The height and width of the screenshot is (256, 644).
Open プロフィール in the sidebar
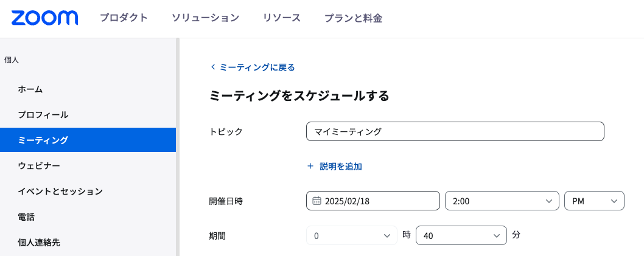[x=43, y=115]
